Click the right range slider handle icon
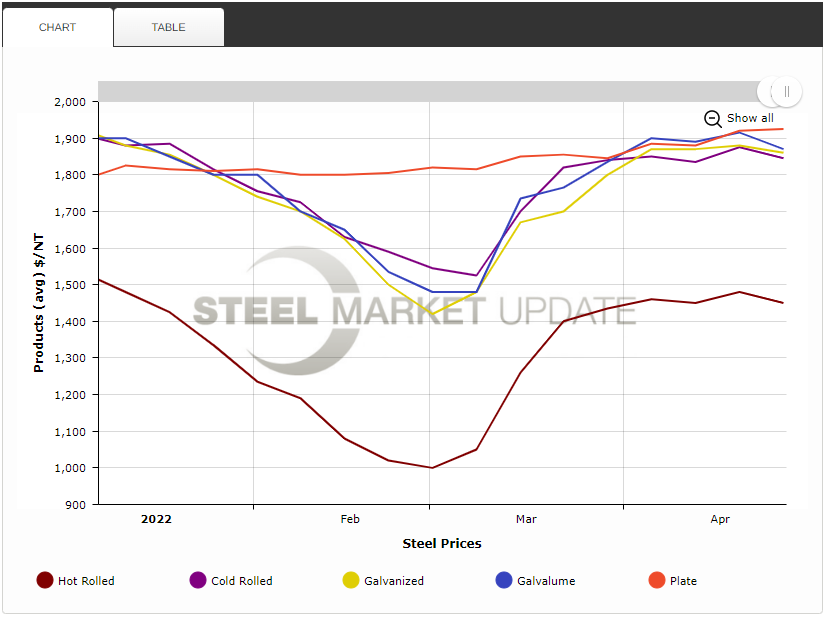Screen dimensions: 827x617 pyautogui.click(x=785, y=91)
